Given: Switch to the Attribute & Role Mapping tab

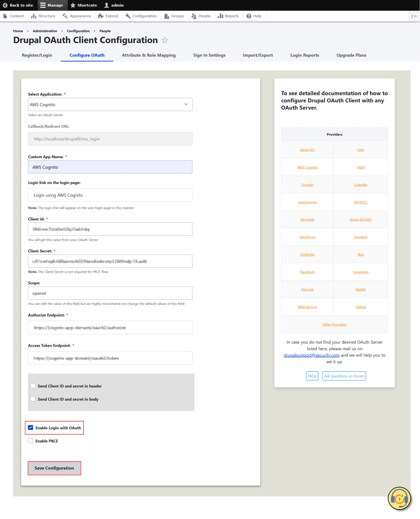Looking at the screenshot, I should pos(149,55).
